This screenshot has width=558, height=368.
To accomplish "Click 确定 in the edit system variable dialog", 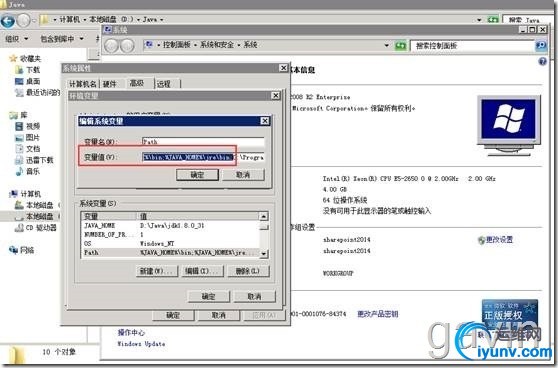I will [197, 175].
